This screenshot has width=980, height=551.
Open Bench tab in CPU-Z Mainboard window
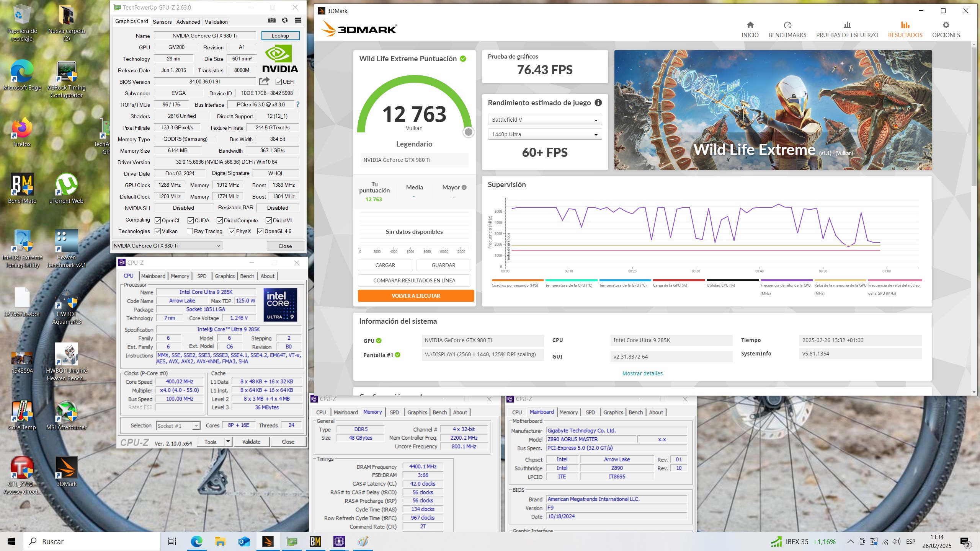[635, 412]
